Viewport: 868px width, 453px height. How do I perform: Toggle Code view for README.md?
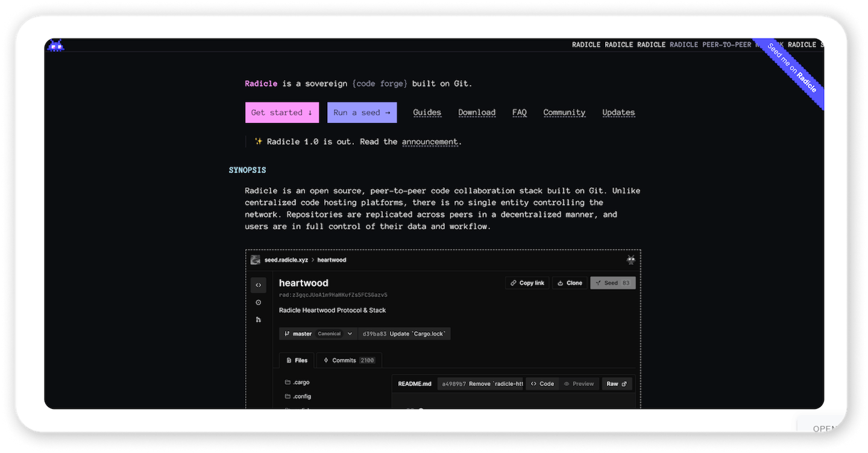coord(541,383)
